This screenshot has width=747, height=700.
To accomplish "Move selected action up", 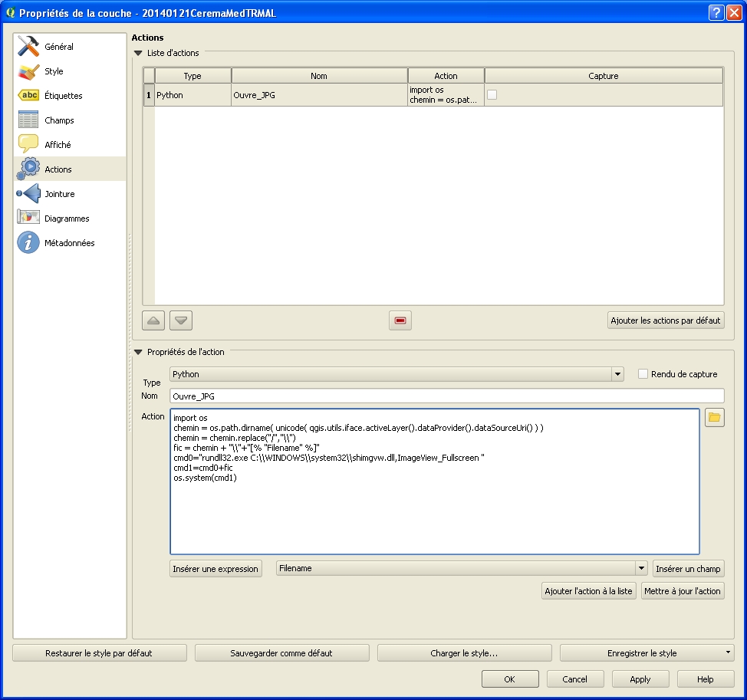I will pyautogui.click(x=153, y=320).
